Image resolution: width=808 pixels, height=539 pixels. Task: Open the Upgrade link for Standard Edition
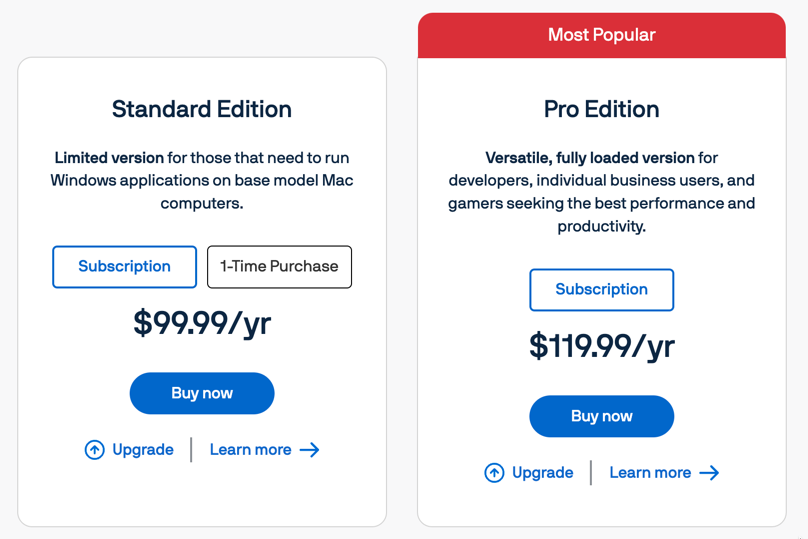pos(129,450)
